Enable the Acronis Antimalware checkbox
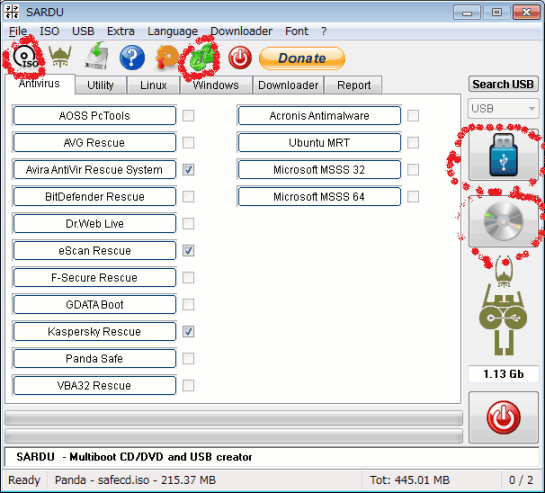Viewport: 545px width, 493px height. [413, 115]
